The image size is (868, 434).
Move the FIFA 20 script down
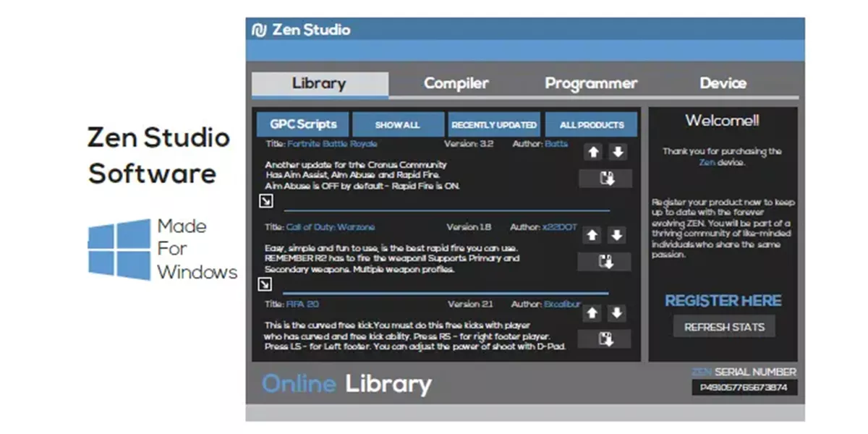616,313
